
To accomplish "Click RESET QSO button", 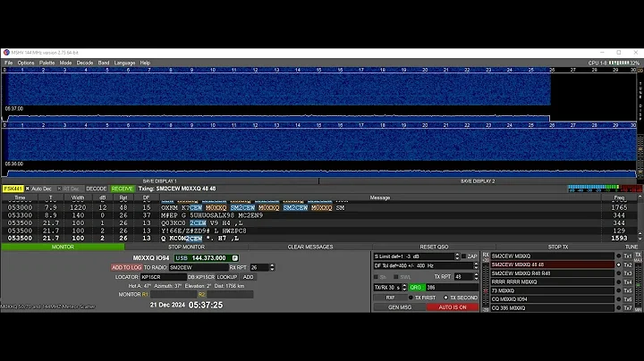I will point(434,247).
